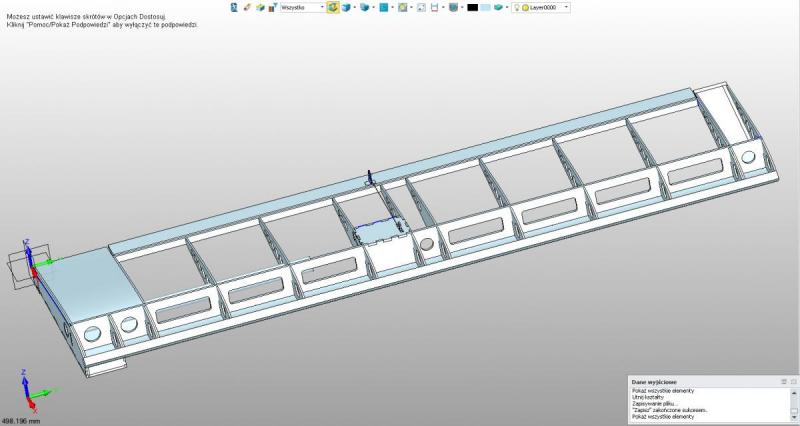
Task: Click the flat blue square view icon
Action: (383, 7)
